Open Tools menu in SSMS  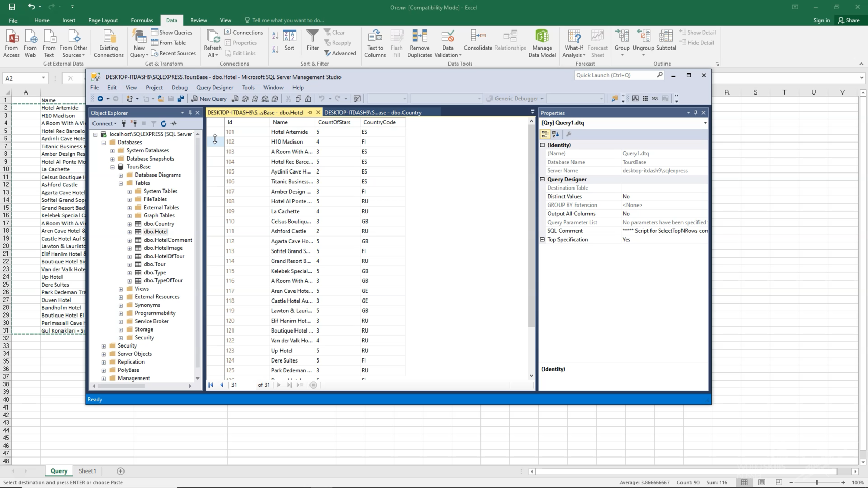point(248,88)
